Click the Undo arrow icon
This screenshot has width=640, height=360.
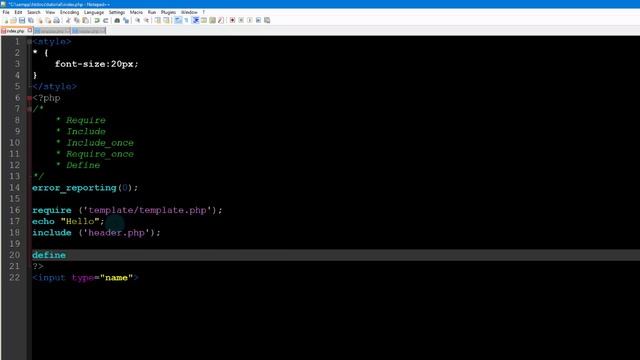[98, 20]
